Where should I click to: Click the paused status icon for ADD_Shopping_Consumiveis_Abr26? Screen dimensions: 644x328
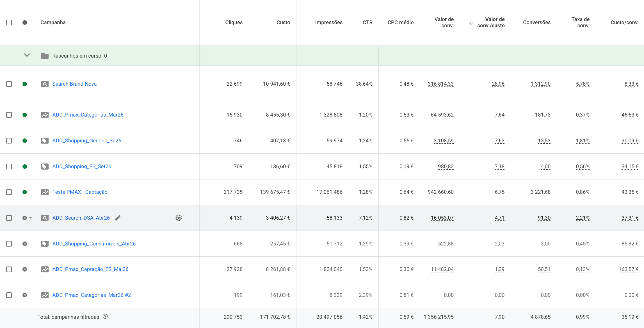tap(25, 244)
